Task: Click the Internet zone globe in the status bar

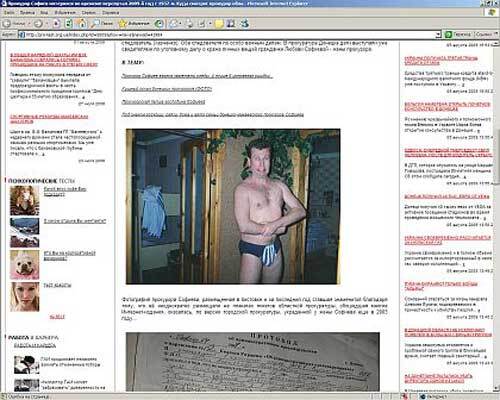Action: 423,397
